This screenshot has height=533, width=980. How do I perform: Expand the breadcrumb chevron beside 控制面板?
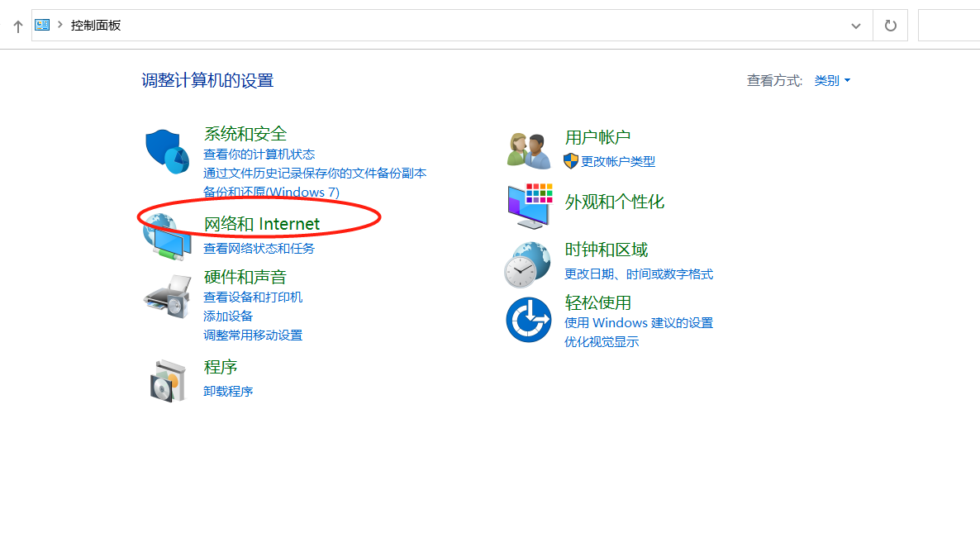point(59,25)
